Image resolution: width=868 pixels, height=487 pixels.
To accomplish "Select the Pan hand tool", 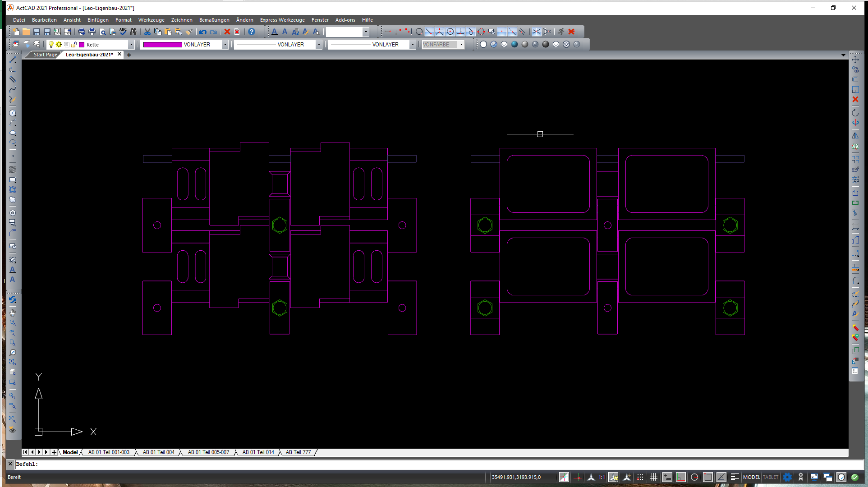I will pyautogui.click(x=13, y=312).
